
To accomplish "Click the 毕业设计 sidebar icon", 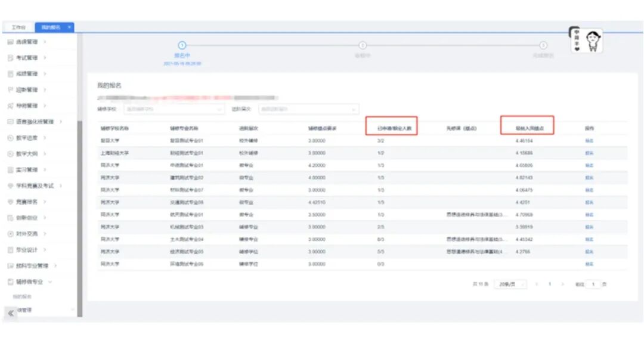I will pos(11,250).
